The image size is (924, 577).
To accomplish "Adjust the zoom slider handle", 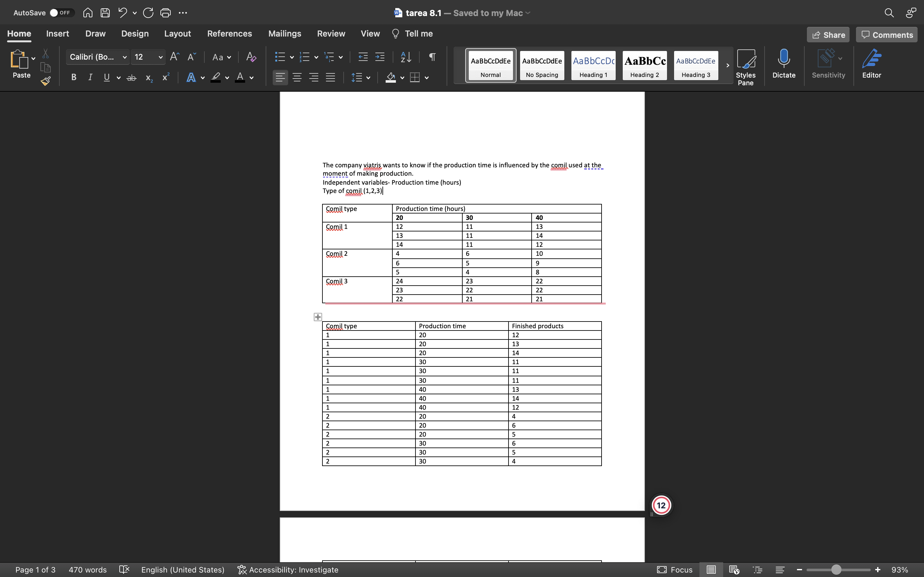I will pos(836,570).
